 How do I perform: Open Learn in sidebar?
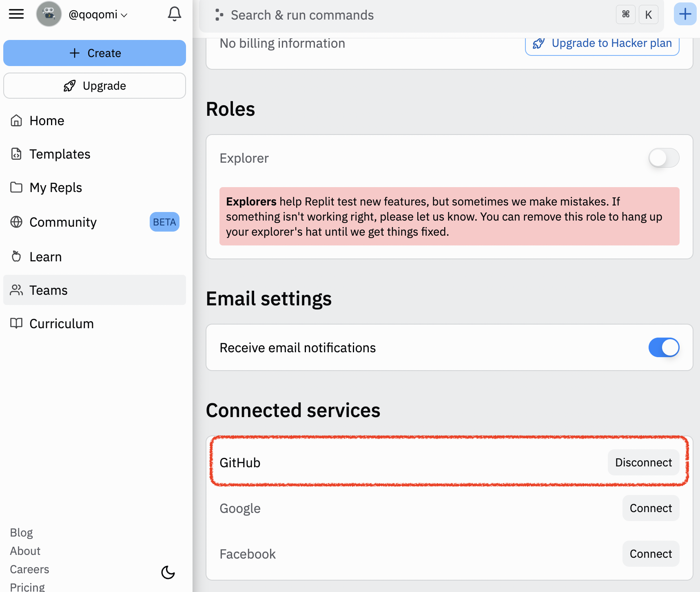tap(95, 257)
